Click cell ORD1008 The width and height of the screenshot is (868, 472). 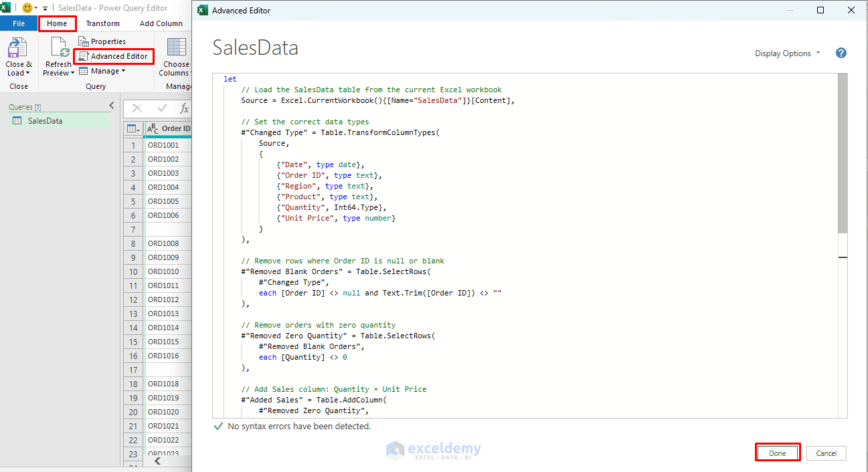(x=167, y=243)
